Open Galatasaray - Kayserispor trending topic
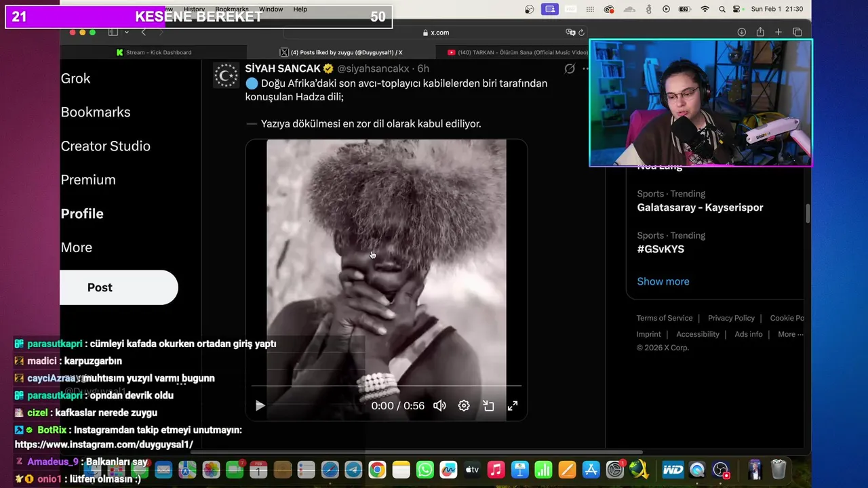Image resolution: width=868 pixels, height=488 pixels. click(700, 207)
